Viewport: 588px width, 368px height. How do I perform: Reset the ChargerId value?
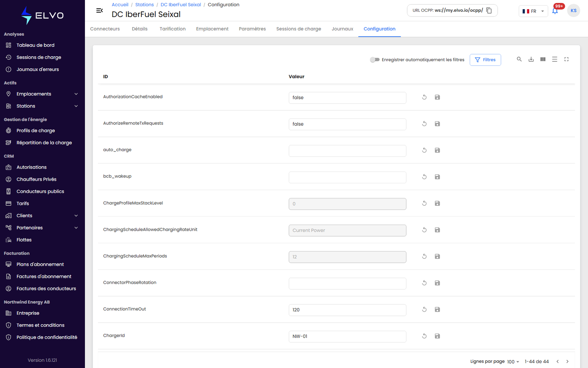coord(424,336)
